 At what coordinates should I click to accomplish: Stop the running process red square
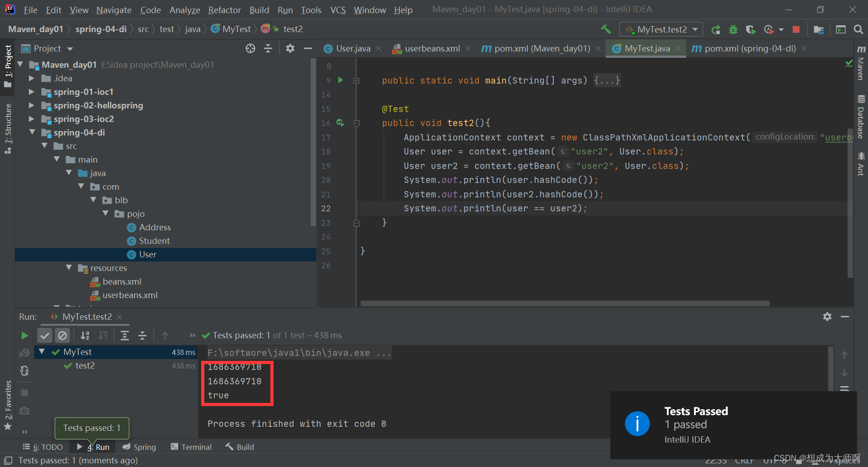796,29
